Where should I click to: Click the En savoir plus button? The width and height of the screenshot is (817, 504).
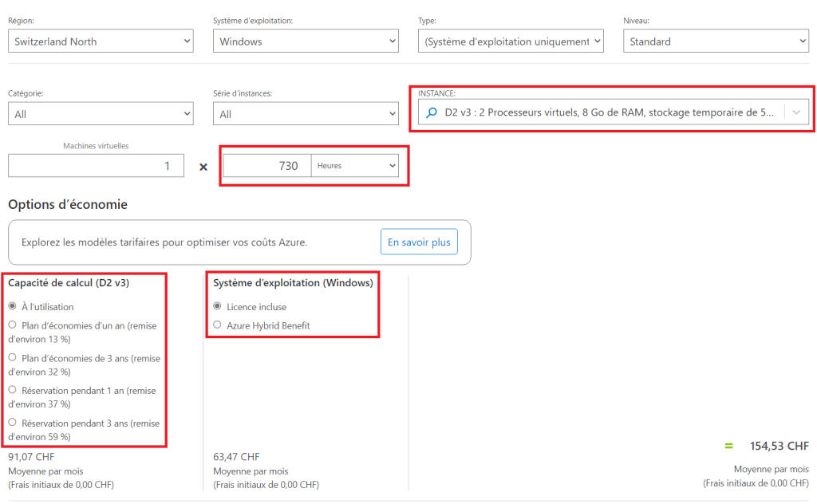(x=419, y=242)
